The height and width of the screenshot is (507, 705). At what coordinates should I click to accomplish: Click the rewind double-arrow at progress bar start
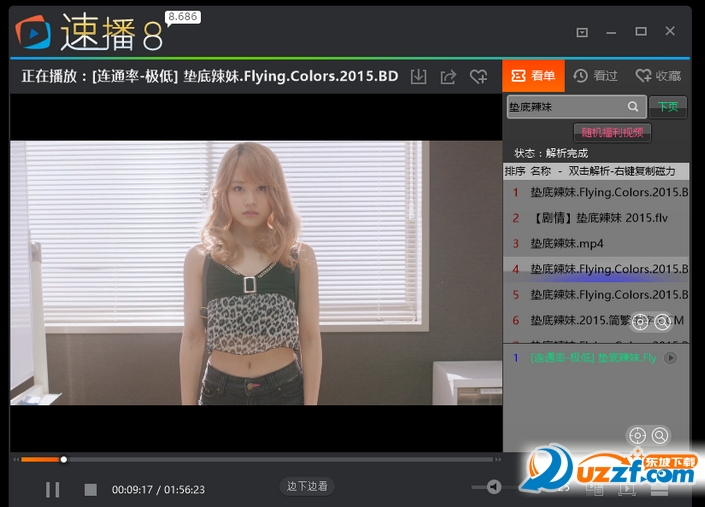click(16, 459)
